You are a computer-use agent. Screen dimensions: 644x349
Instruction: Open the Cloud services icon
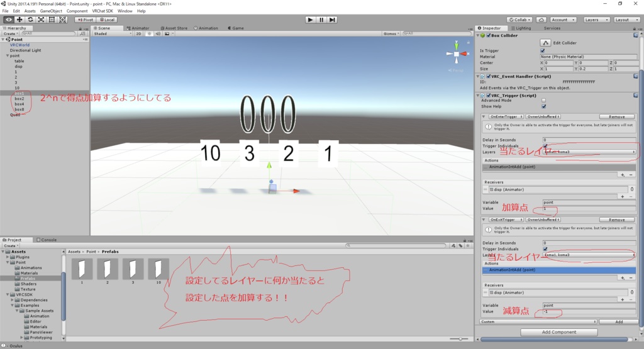coord(541,19)
